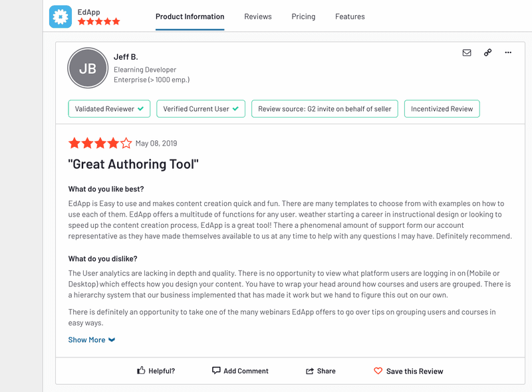Open the three-dot overflow menu

508,52
